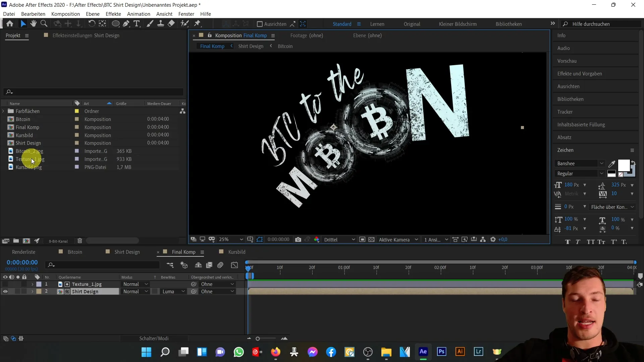The image size is (644, 362).
Task: Open Illustrator from the taskbar
Action: (460, 352)
